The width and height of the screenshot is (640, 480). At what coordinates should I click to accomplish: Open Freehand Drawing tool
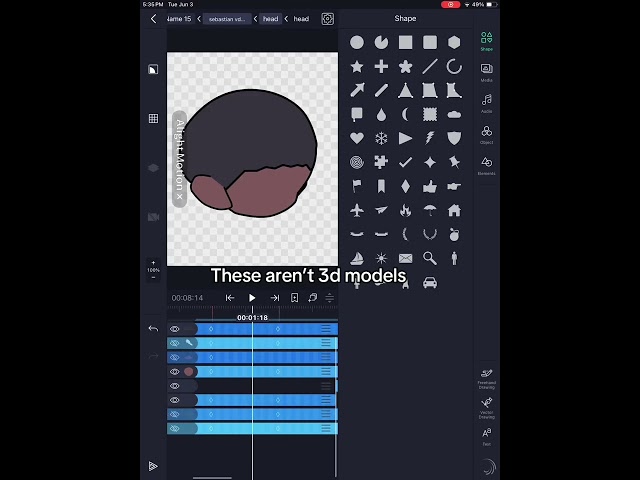tap(486, 376)
